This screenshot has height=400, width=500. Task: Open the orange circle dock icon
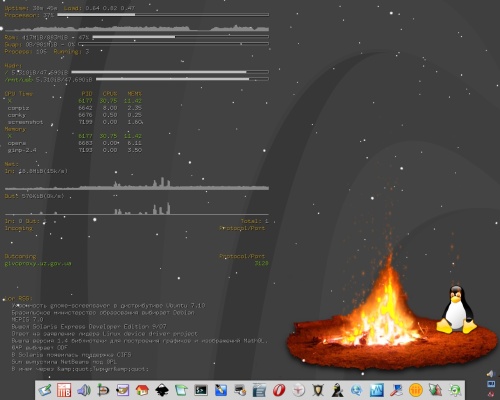416,390
